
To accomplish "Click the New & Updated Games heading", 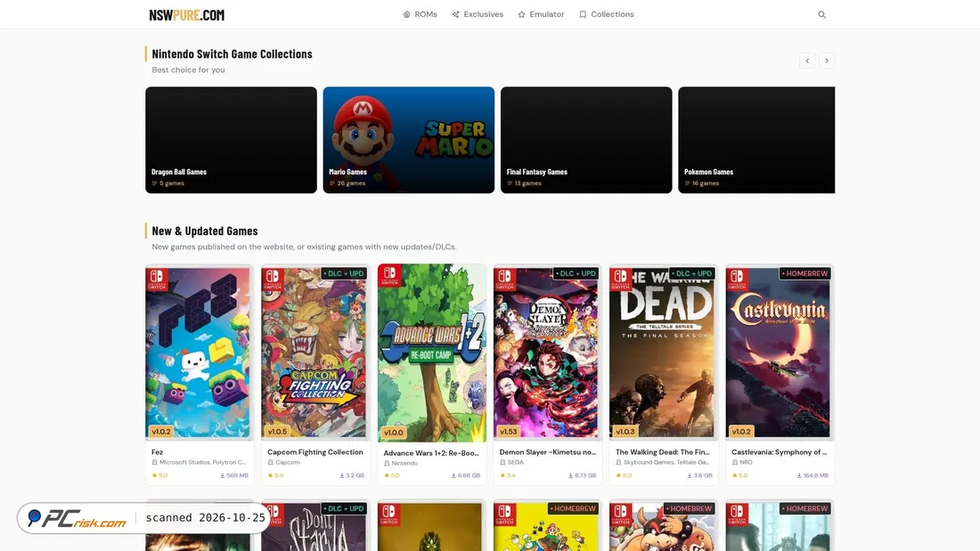I will coord(205,231).
